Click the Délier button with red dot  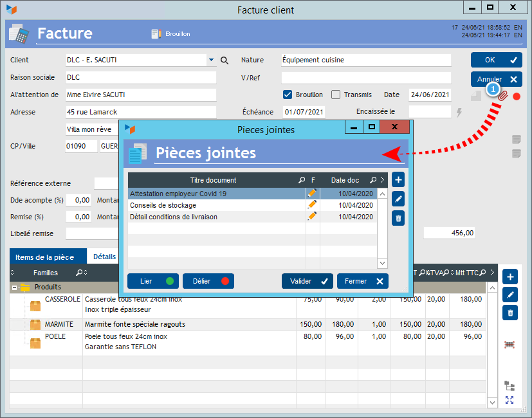pos(208,281)
